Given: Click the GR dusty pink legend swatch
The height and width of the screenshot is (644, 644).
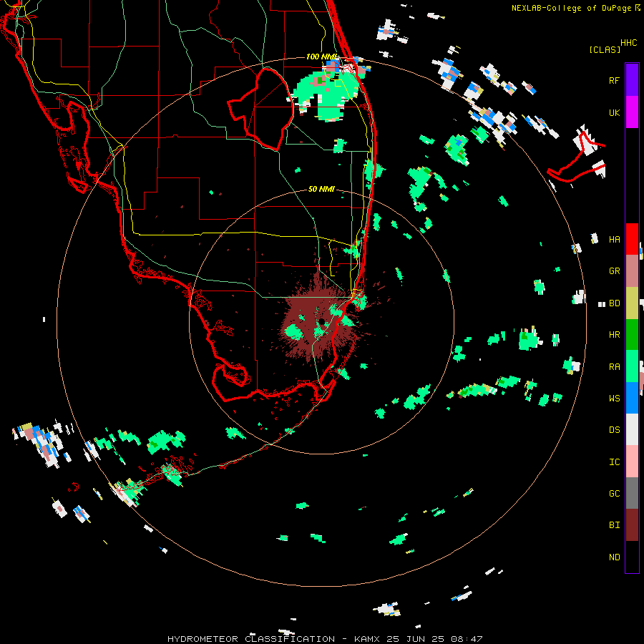Looking at the screenshot, I should click(632, 271).
